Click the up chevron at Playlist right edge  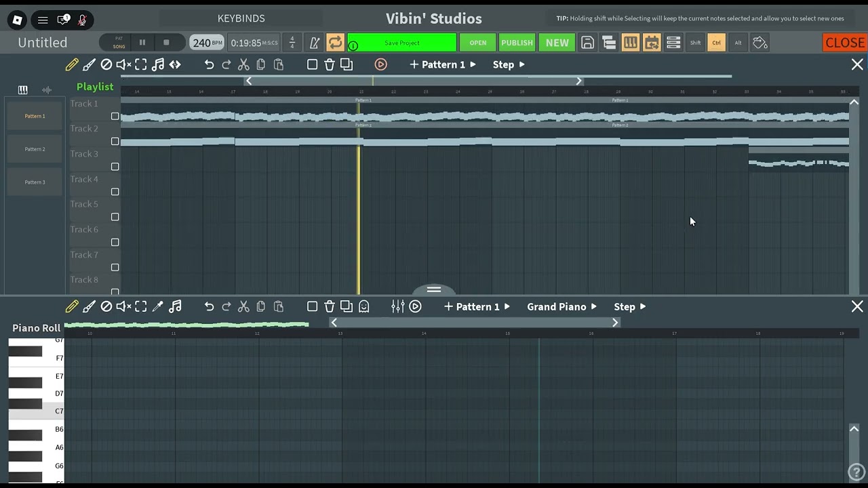[x=854, y=102]
